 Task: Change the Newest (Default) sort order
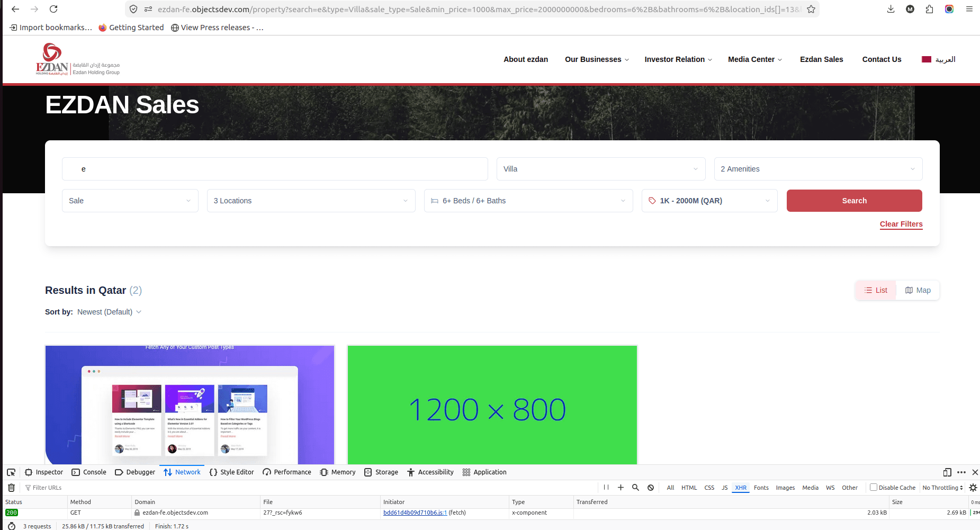[110, 312]
